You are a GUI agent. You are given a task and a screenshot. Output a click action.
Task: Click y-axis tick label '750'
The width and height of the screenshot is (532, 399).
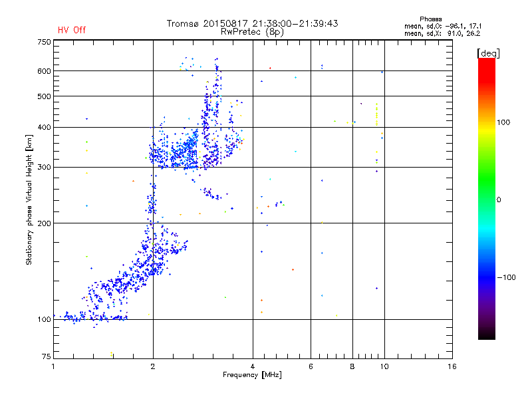tap(45, 42)
